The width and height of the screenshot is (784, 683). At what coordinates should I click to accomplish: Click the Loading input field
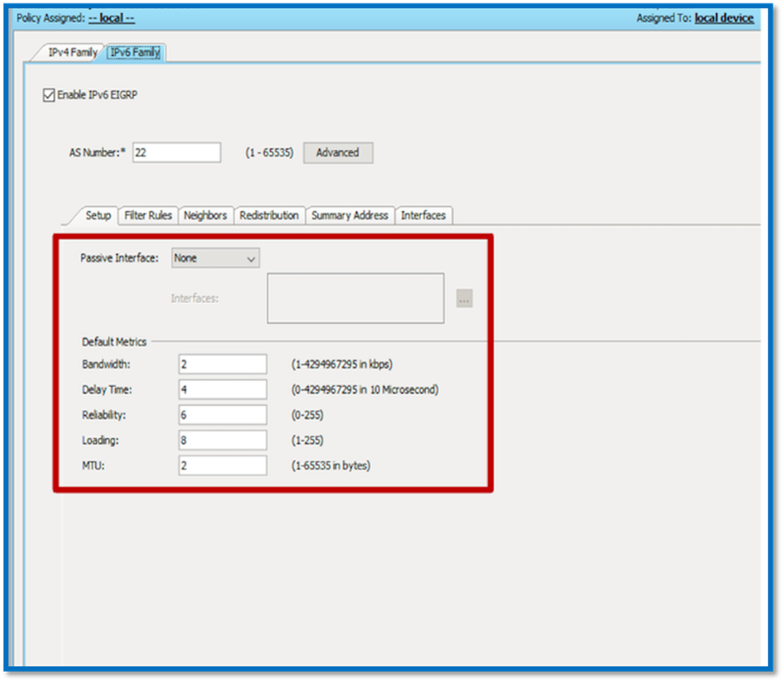coord(223,440)
